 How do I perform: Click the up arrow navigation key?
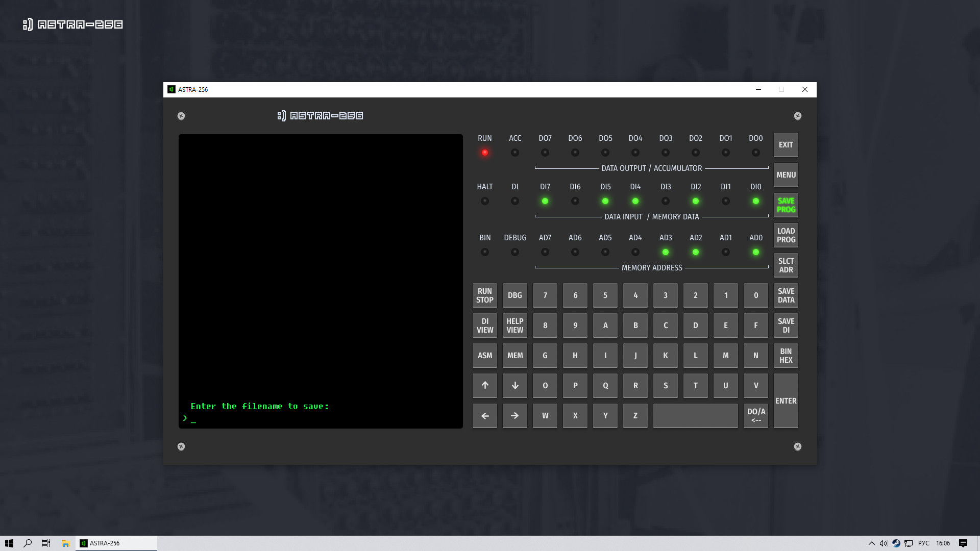point(484,386)
